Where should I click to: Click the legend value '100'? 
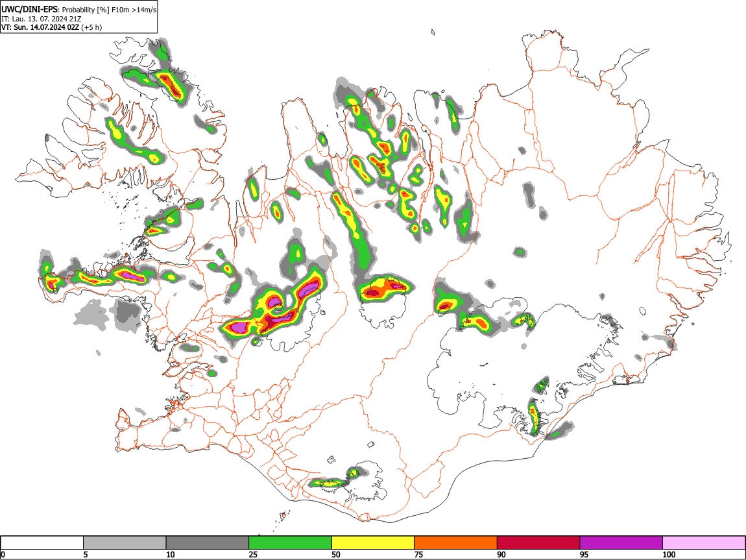669,555
